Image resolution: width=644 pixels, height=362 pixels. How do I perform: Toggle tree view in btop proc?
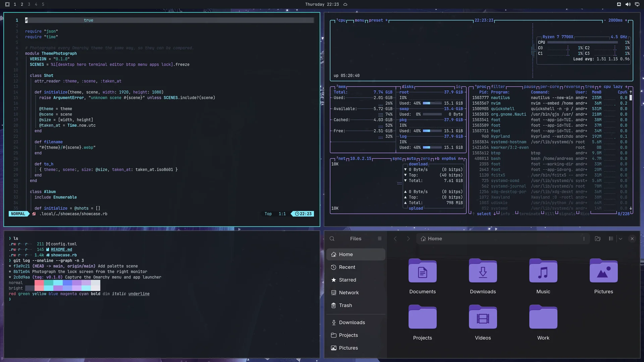pos(589,86)
